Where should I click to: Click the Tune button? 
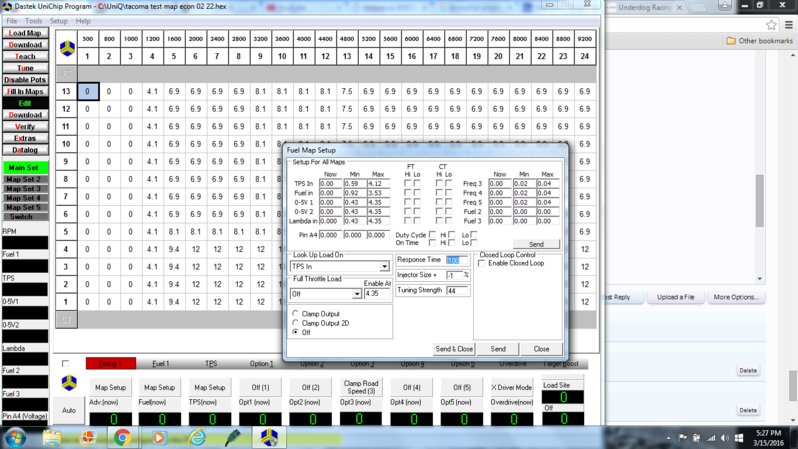[25, 68]
